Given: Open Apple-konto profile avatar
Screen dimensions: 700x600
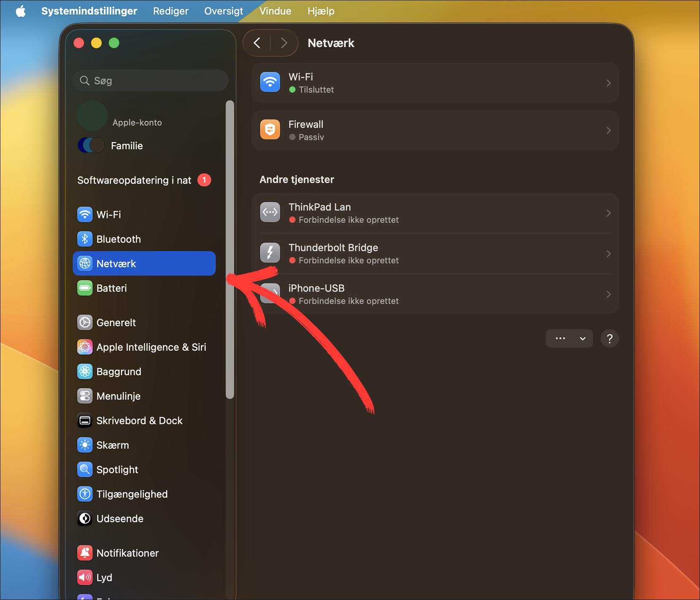Looking at the screenshot, I should pos(92,116).
